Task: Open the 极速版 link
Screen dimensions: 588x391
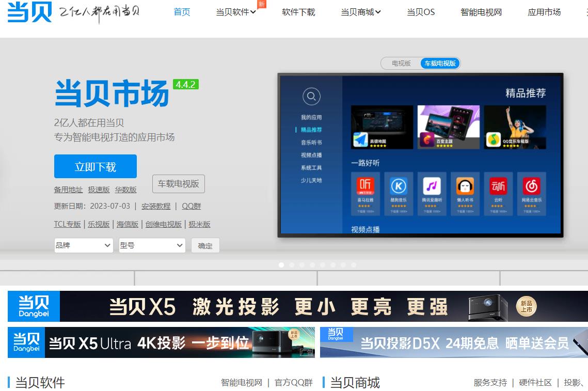Action: coord(99,190)
